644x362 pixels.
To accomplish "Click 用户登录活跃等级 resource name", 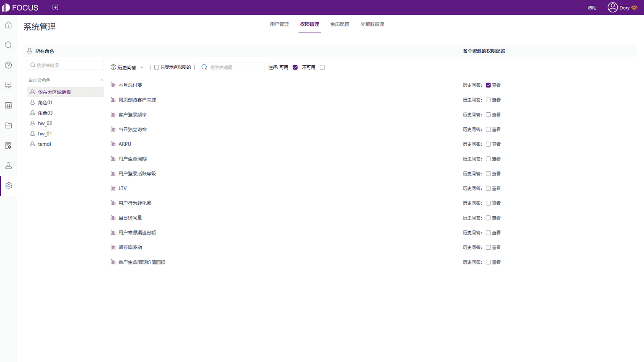I will [137, 174].
